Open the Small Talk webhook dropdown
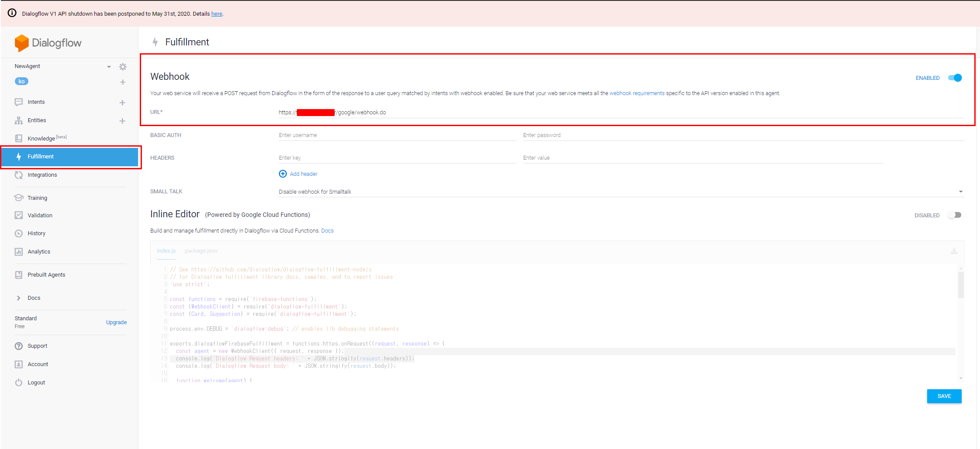 (x=621, y=192)
